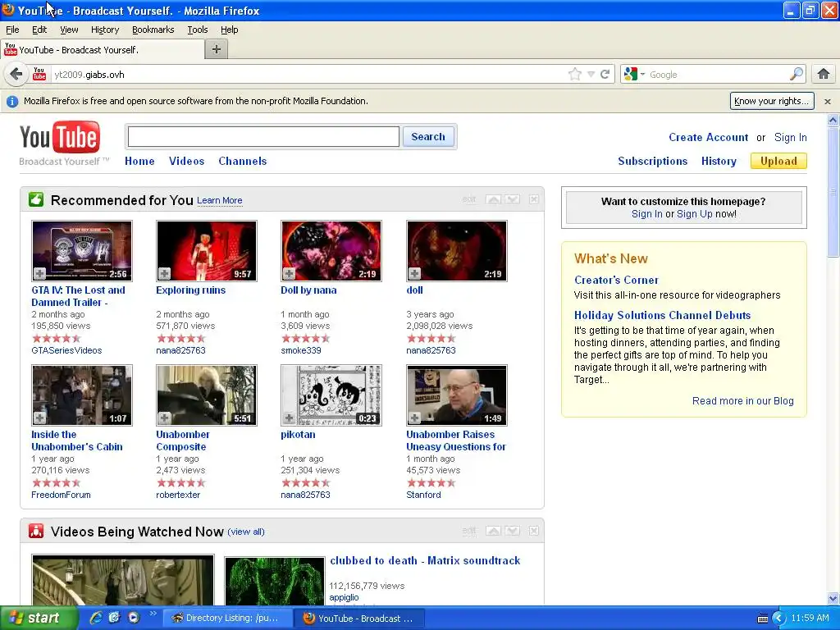Open Create Account link
Screen dimensions: 840x630
708,137
